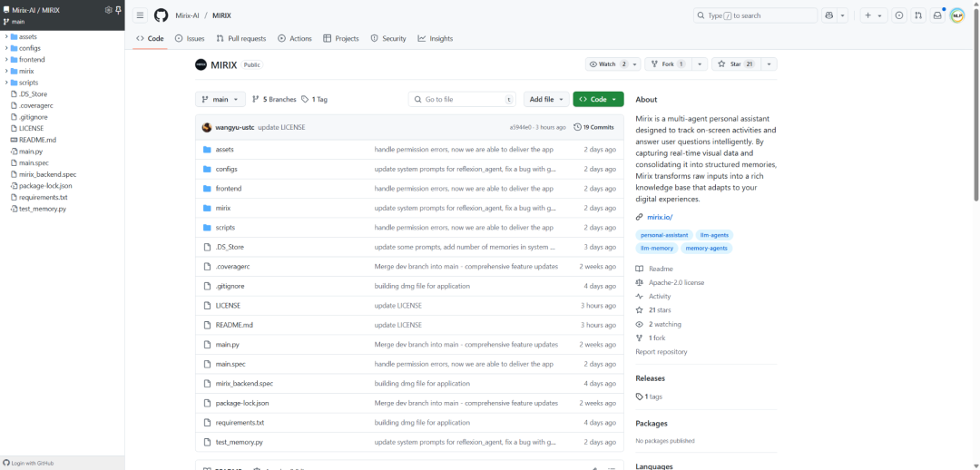Open the main branch selector dropdown

click(220, 100)
